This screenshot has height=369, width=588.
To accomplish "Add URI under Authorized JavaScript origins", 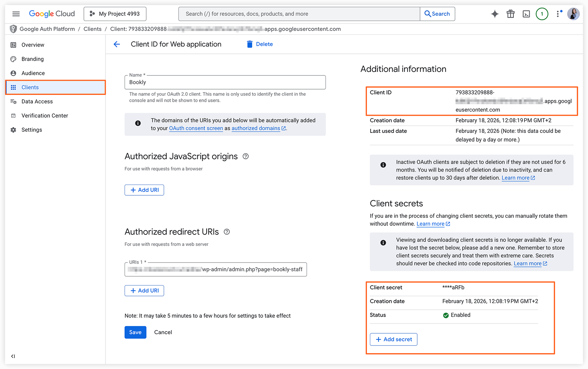I will 144,190.
